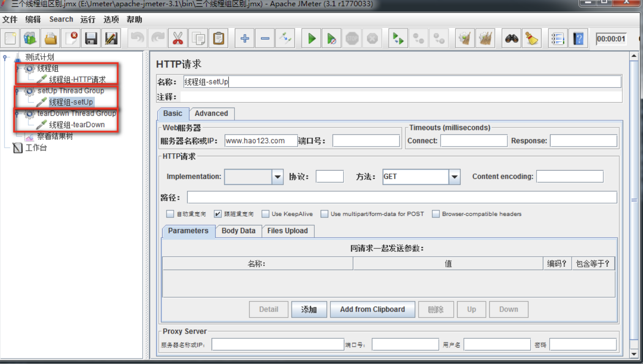Open the Function helper list icon
This screenshot has width=643, height=364.
[558, 38]
